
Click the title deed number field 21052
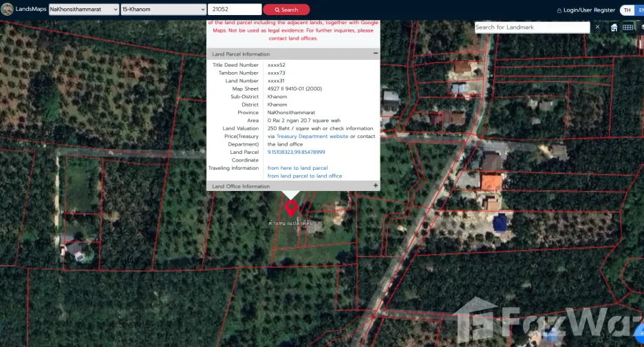[235, 10]
